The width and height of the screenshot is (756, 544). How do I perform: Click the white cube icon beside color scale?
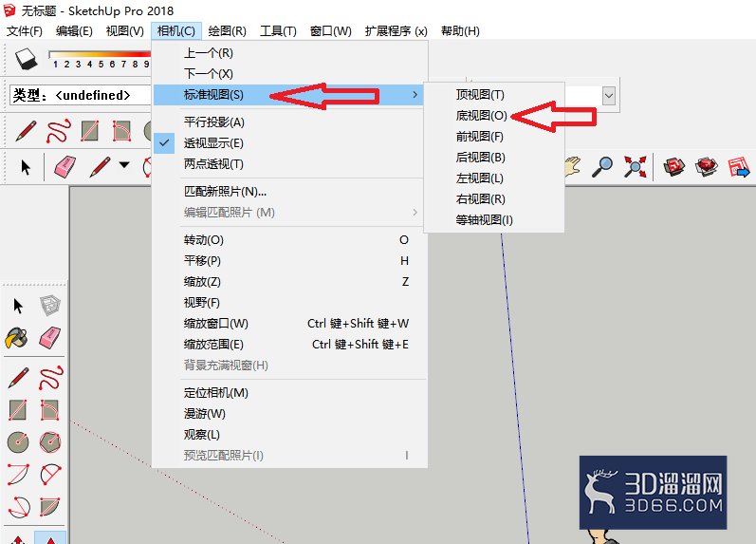[27, 59]
